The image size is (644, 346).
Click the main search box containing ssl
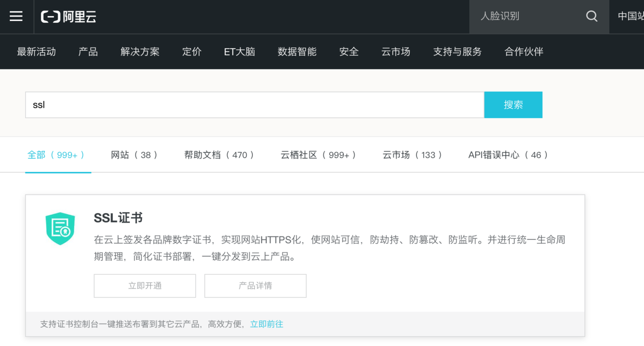[254, 105]
